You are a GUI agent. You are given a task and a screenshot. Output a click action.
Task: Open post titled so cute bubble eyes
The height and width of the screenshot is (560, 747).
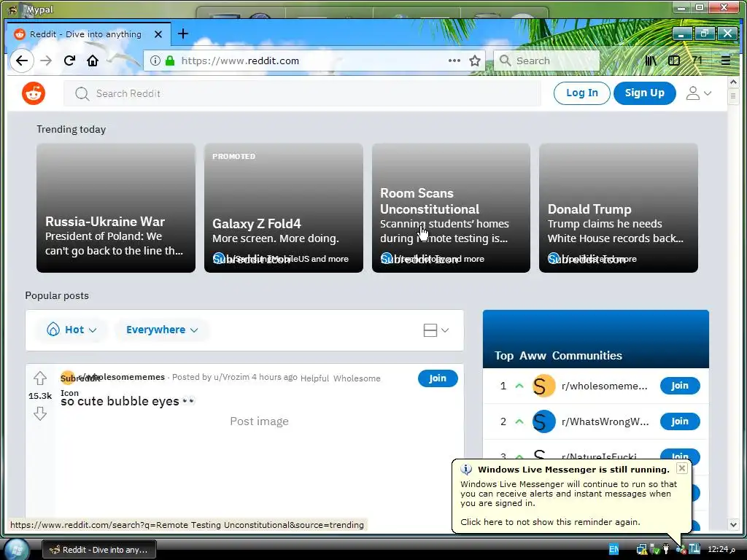click(x=128, y=402)
